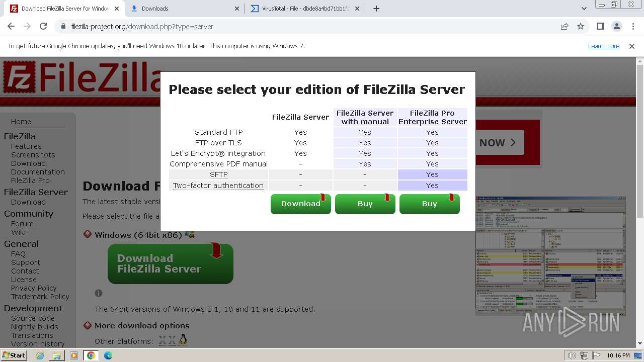Select the Chrome taskbar icon
644x362 pixels.
[x=91, y=355]
